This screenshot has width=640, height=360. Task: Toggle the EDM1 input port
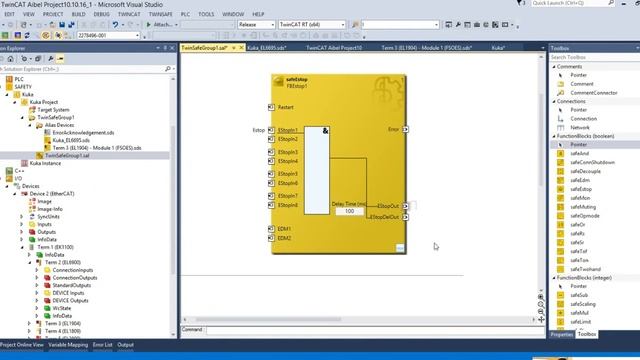(271, 229)
